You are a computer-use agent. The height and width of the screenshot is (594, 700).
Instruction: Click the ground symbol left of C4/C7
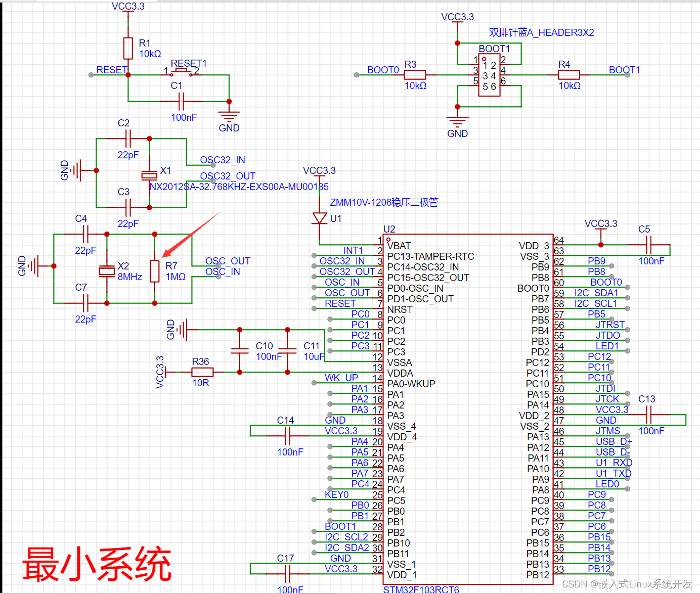[33, 266]
